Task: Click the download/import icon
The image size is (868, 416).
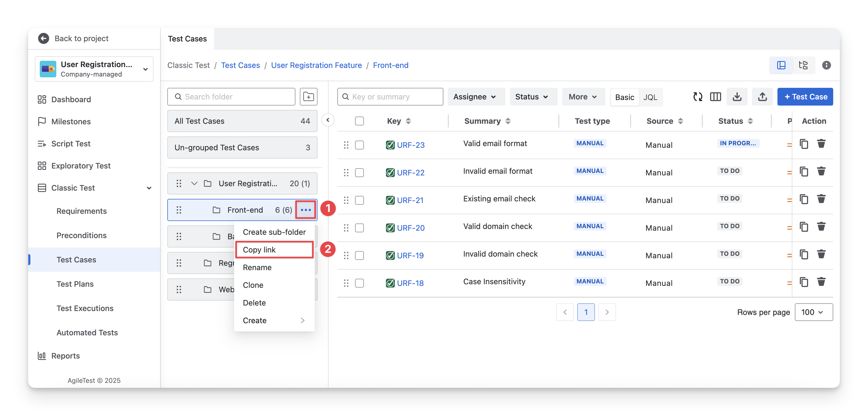Action: click(x=737, y=97)
